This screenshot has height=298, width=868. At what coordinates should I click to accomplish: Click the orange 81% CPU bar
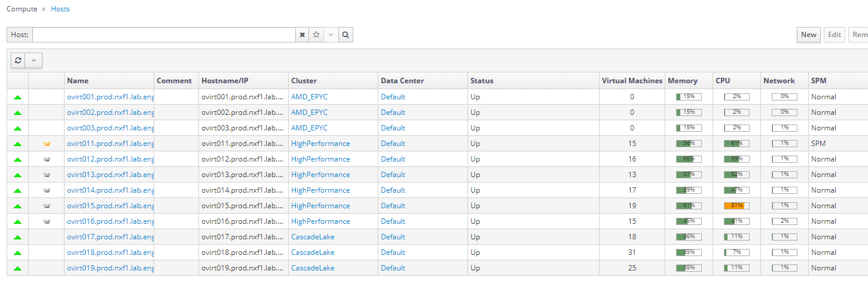[x=733, y=206]
